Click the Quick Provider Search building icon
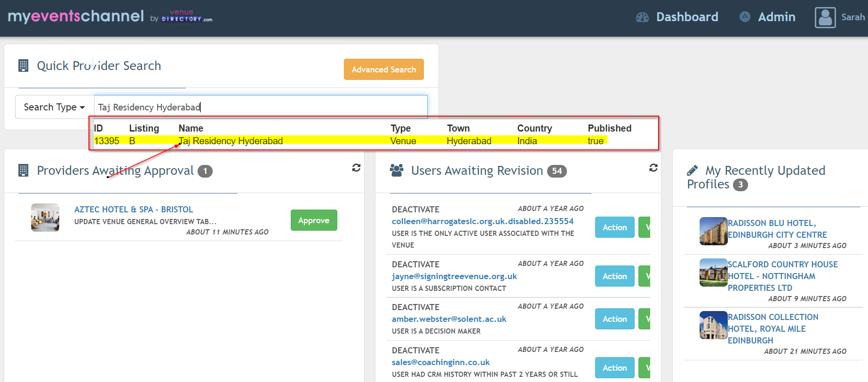 pyautogui.click(x=23, y=66)
